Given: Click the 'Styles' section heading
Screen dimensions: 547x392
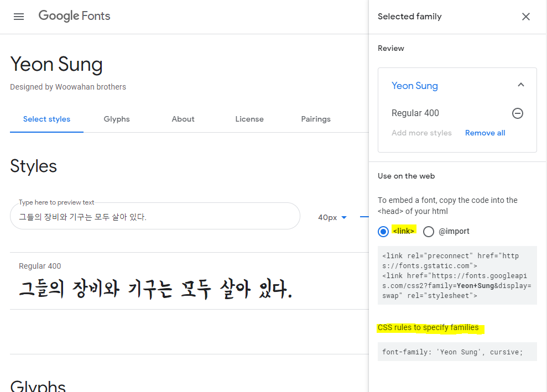Looking at the screenshot, I should pos(34,166).
